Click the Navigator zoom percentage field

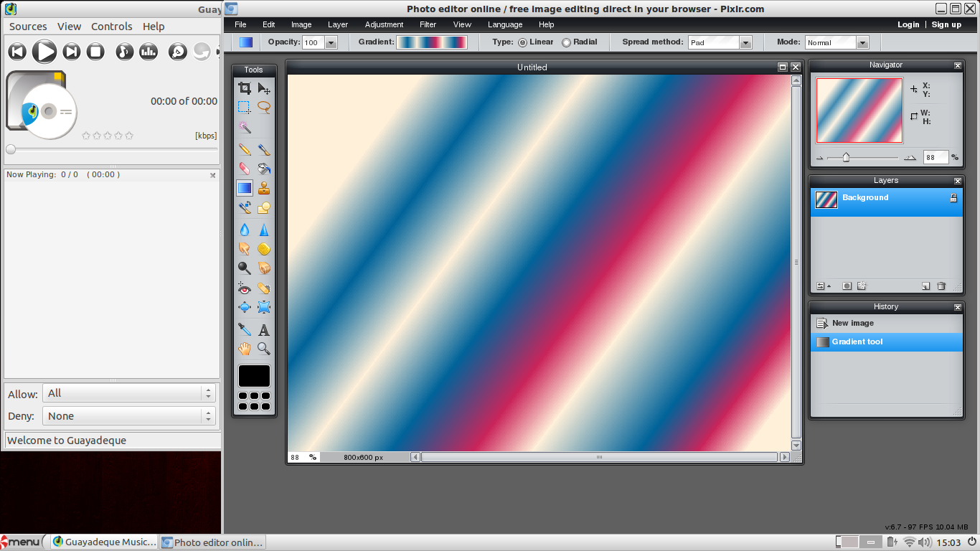(x=936, y=158)
